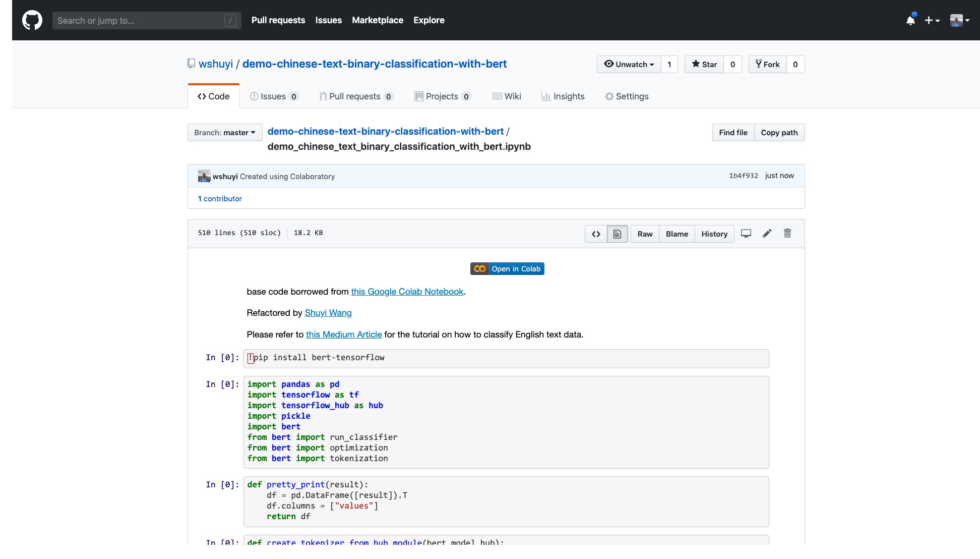Open file in GitHub Desktop icon
Viewport: 980px width, 559px height.
tap(746, 234)
